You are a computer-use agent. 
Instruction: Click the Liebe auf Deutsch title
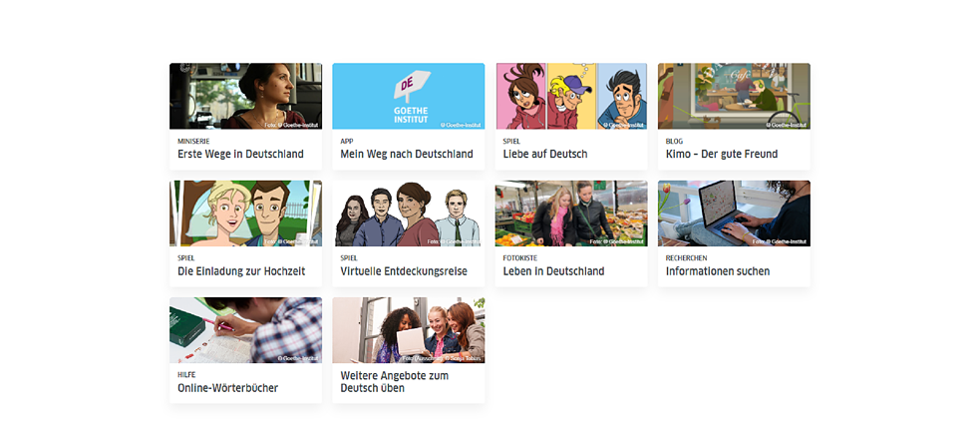545,154
